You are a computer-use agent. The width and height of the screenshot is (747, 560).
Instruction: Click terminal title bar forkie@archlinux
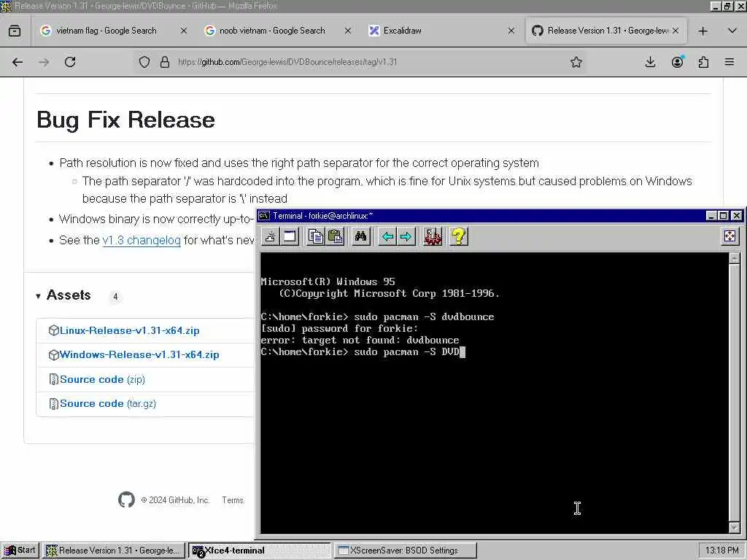tap(481, 216)
